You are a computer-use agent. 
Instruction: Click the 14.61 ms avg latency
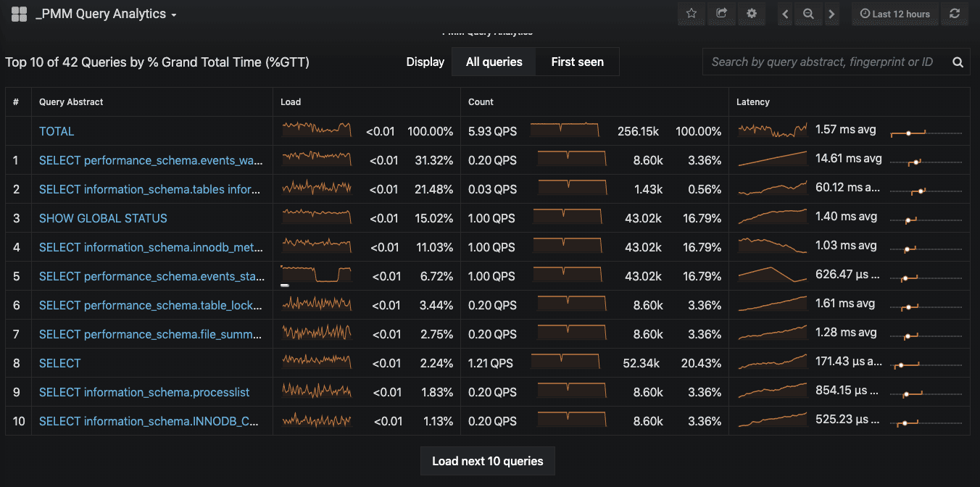point(848,159)
